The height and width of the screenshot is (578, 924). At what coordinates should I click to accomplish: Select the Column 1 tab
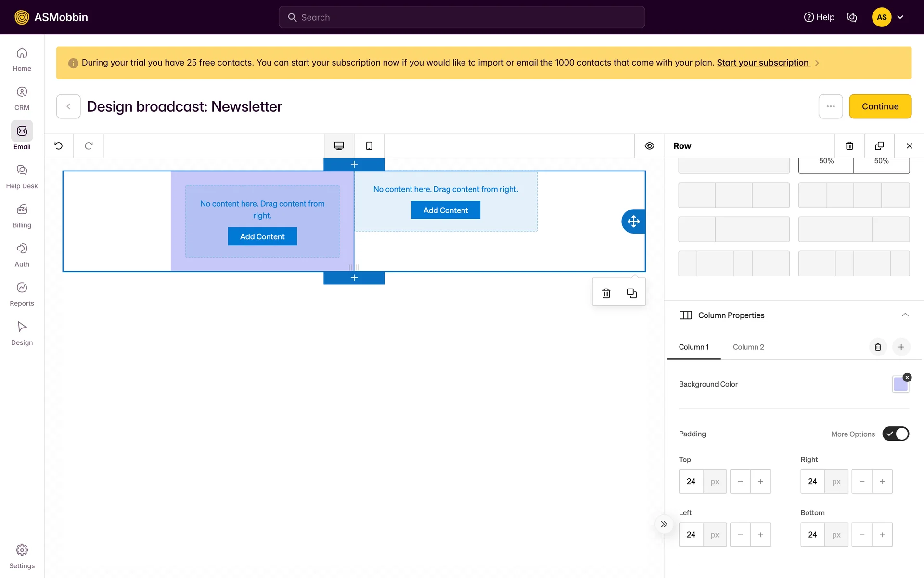click(x=693, y=347)
